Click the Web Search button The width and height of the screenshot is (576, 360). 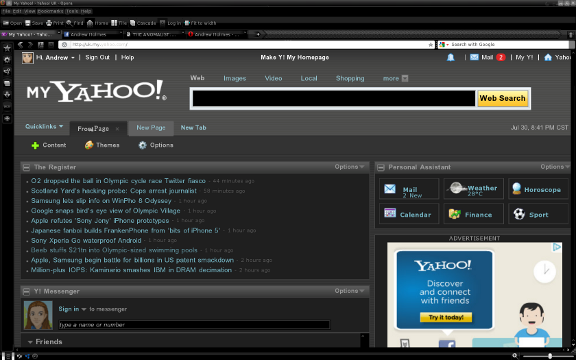tap(502, 98)
